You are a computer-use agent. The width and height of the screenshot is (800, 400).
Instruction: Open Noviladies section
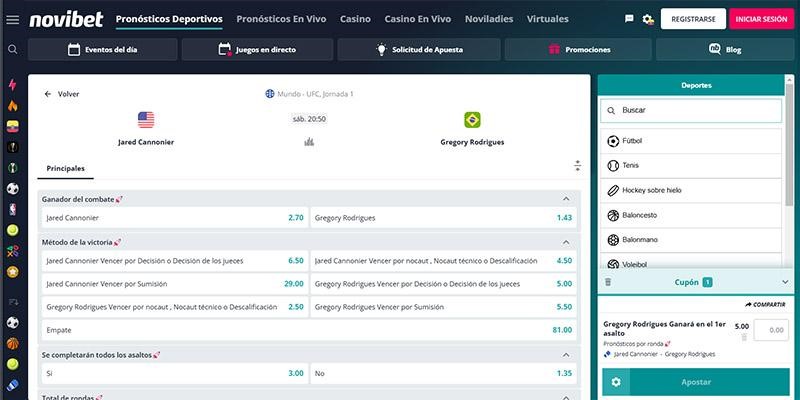coord(489,19)
